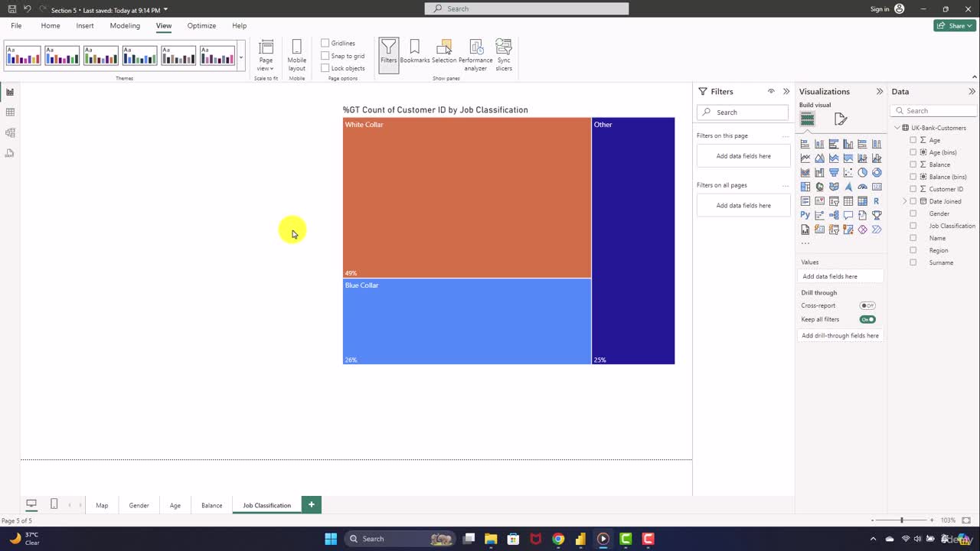
Task: Check the Gender field checkbox
Action: pos(913,214)
